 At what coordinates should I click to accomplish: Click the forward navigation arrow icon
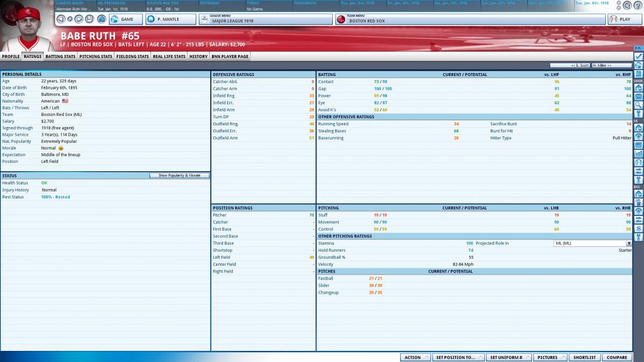tap(80, 19)
